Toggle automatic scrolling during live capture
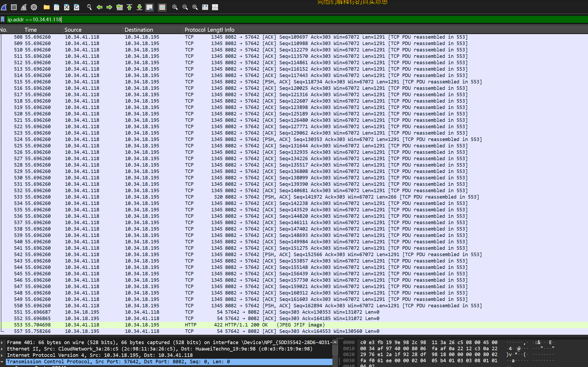 (x=149, y=7)
